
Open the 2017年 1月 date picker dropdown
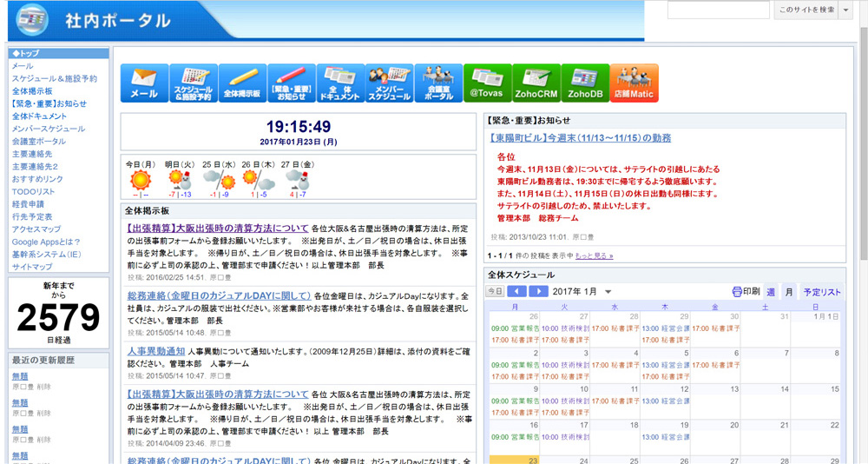[608, 292]
